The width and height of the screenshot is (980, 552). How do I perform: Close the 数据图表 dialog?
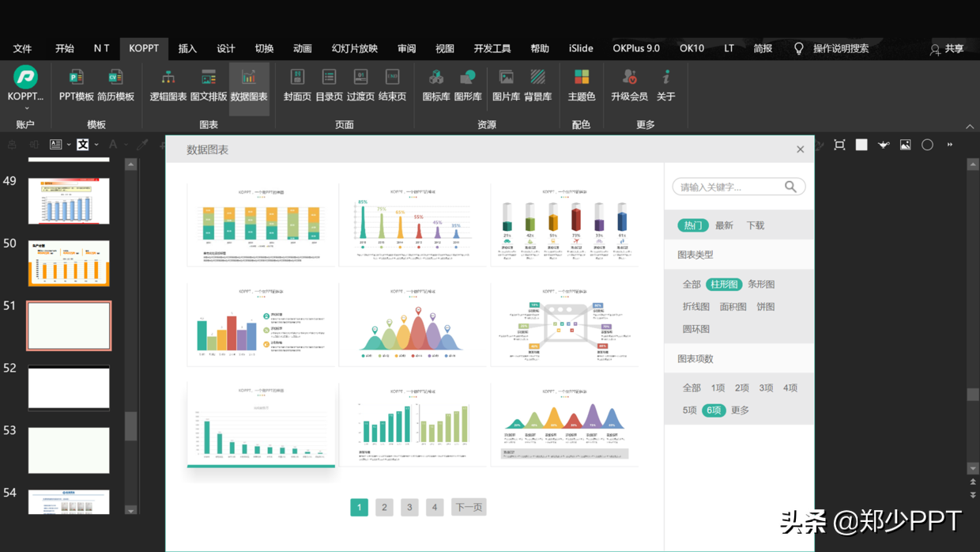coord(800,149)
